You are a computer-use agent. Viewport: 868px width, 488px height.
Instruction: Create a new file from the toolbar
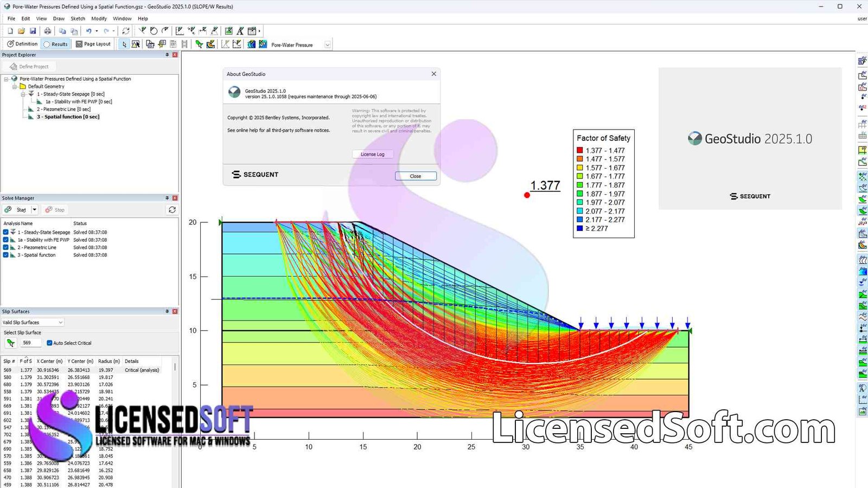point(10,31)
